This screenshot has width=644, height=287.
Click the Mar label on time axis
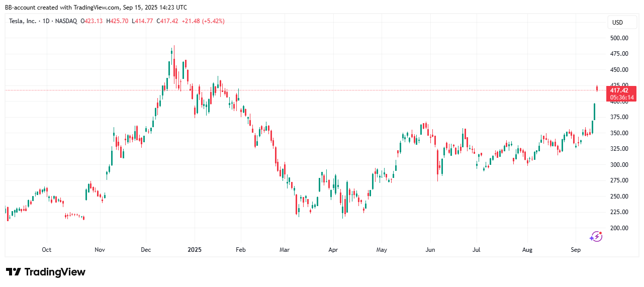click(x=285, y=250)
